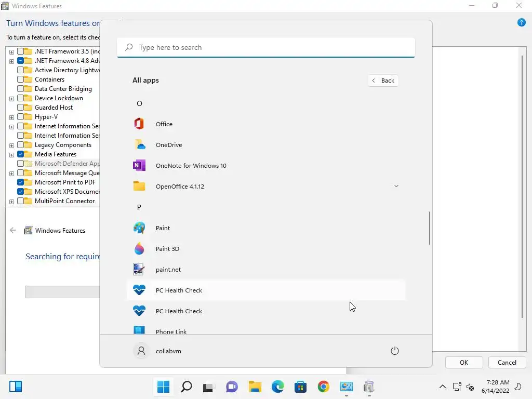Expand the Device Lockdown node
This screenshot has width=532, height=399.
[11, 99]
